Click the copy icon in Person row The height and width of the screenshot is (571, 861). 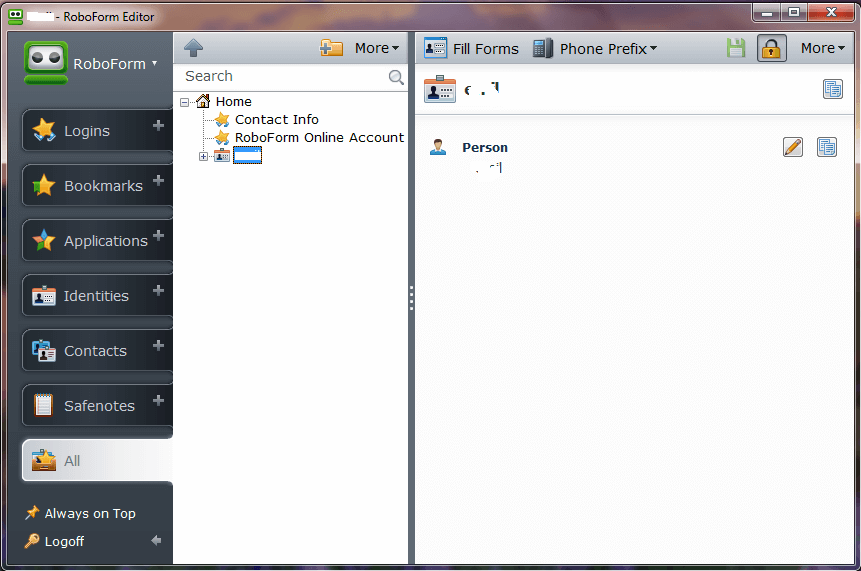pyautogui.click(x=827, y=148)
